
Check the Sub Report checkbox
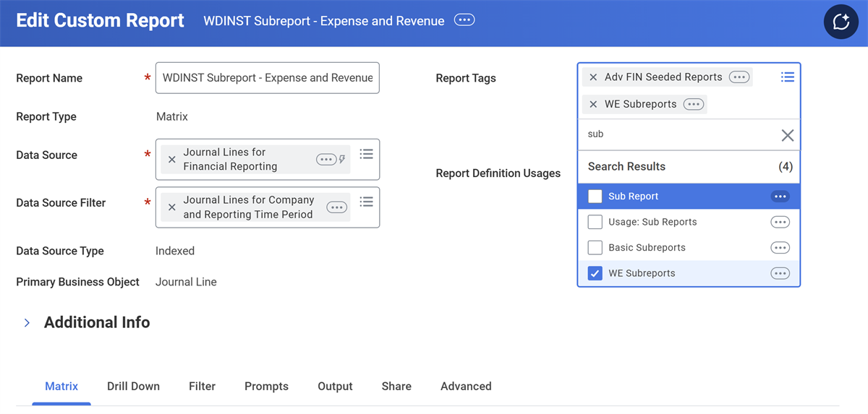(x=595, y=197)
